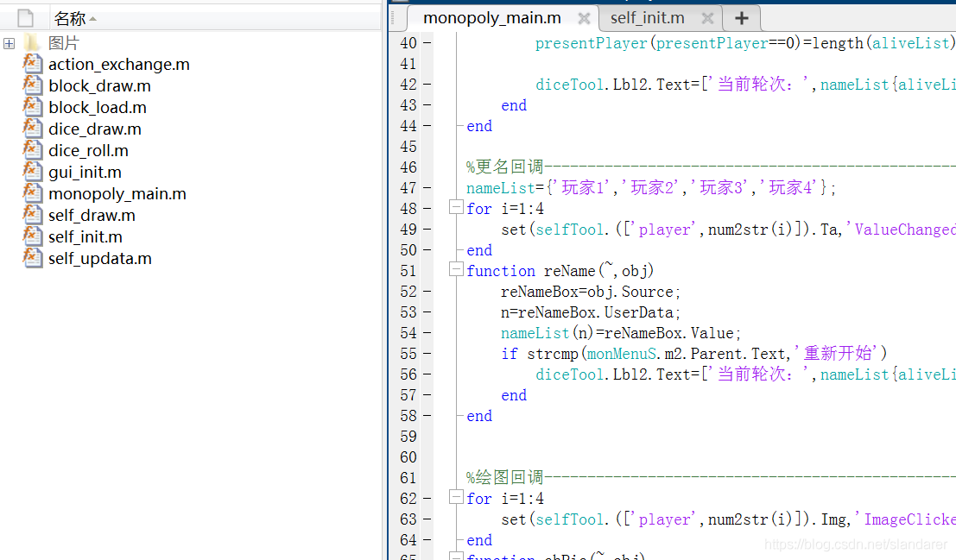Click the self_draw.m file icon

pyautogui.click(x=32, y=215)
